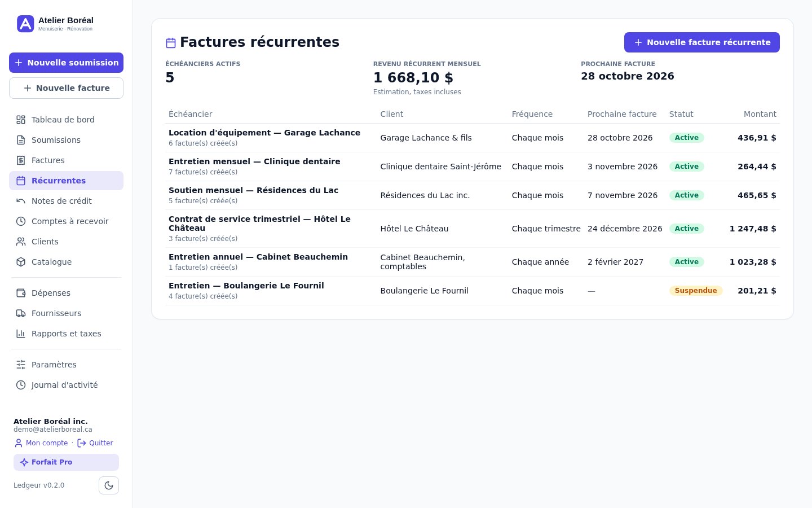
Task: Click Quitter to log out
Action: point(95,443)
